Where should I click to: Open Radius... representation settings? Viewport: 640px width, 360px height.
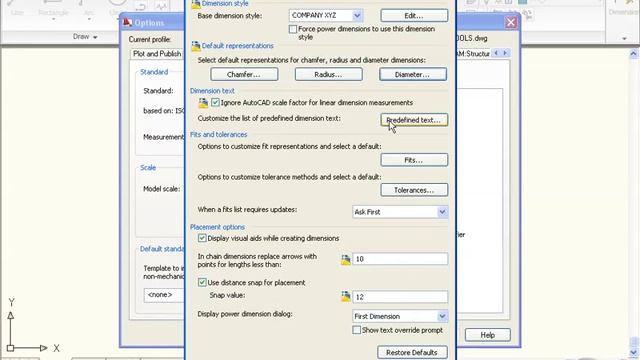pyautogui.click(x=329, y=74)
